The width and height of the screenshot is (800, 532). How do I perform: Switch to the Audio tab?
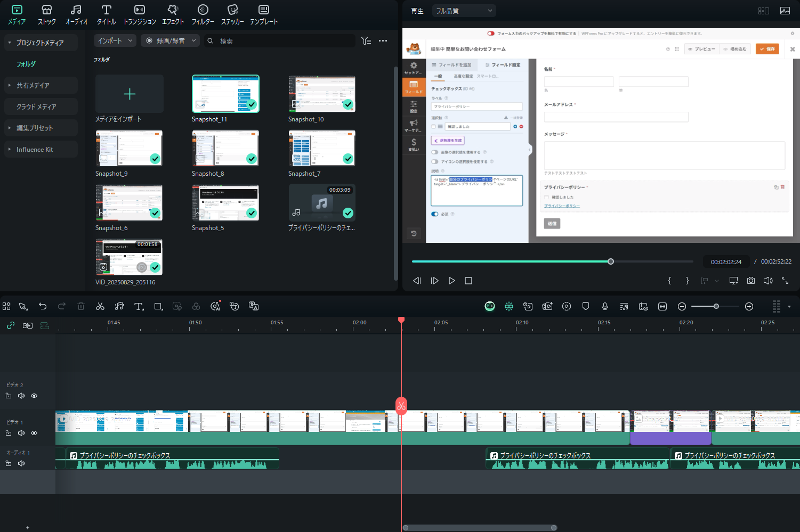(x=76, y=14)
